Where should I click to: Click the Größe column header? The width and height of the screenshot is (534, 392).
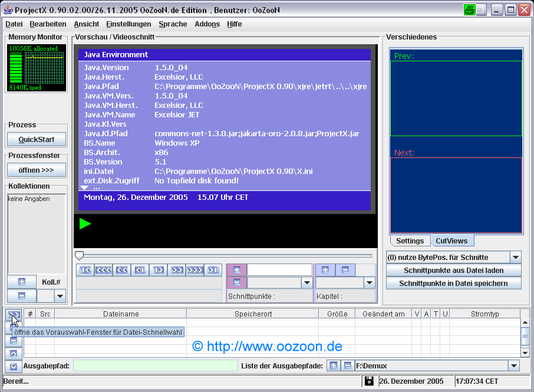(x=337, y=314)
